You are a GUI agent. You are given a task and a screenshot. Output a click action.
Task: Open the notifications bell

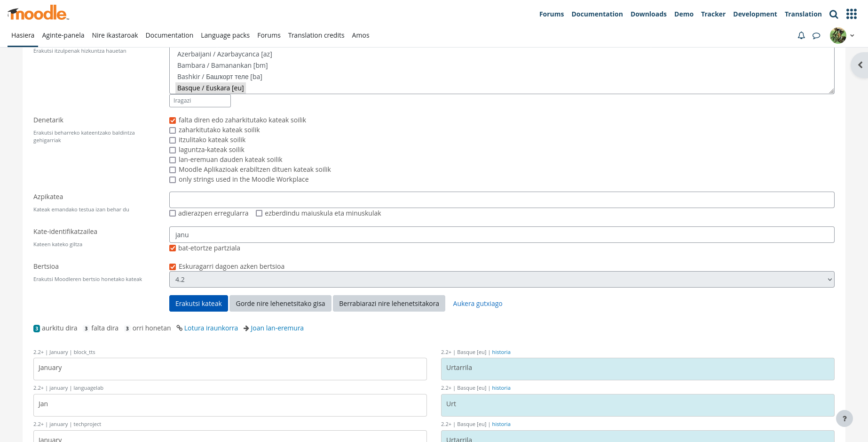[x=801, y=35]
